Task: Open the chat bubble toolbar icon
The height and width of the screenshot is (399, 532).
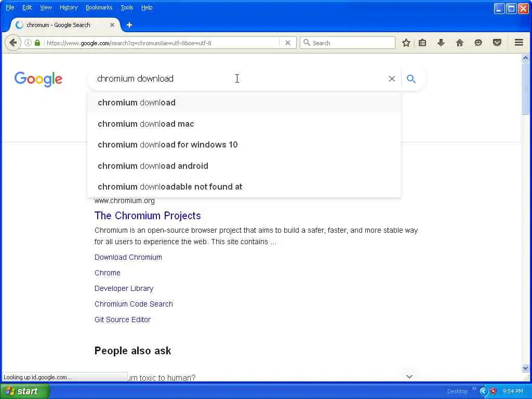Action: point(478,43)
